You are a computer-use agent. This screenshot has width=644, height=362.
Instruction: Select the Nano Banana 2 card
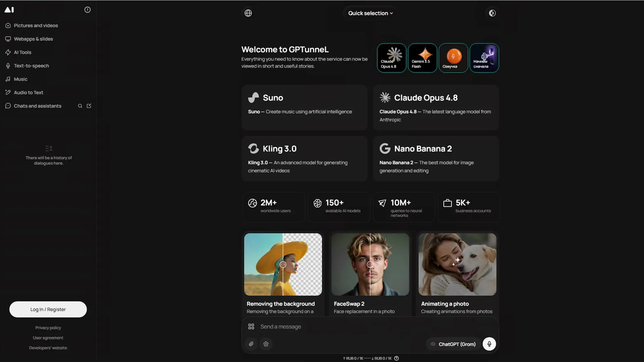pos(436,159)
